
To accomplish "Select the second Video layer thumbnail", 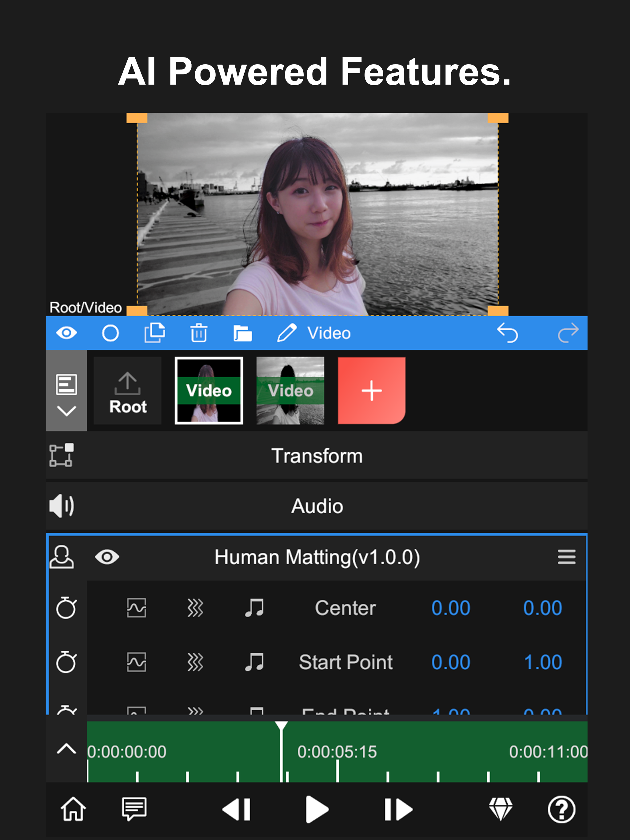I will [x=290, y=391].
